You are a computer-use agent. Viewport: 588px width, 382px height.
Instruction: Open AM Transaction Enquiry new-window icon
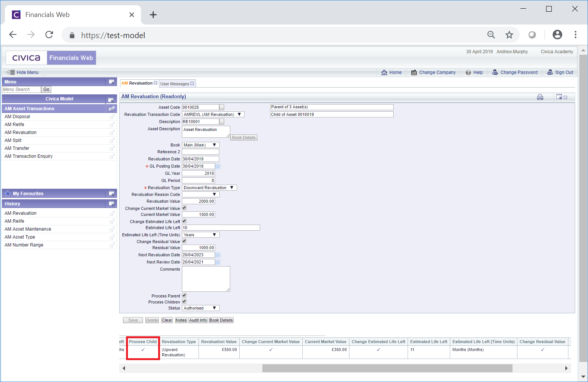click(112, 156)
